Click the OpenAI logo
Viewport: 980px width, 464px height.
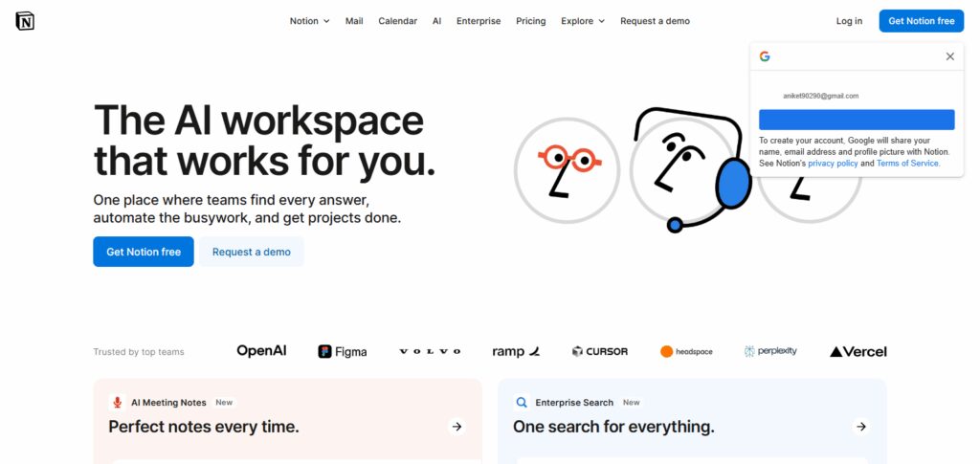[261, 351]
